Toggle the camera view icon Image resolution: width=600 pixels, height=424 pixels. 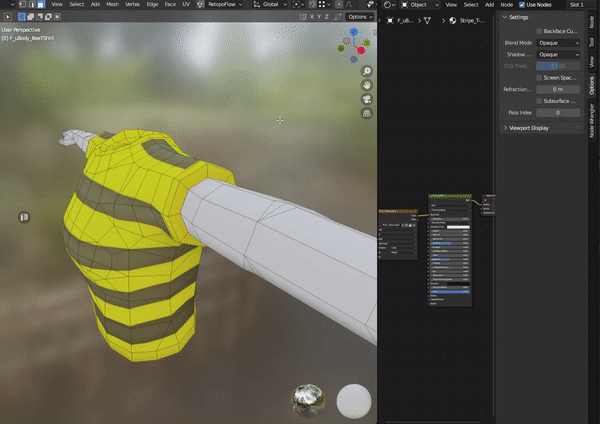pos(367,99)
